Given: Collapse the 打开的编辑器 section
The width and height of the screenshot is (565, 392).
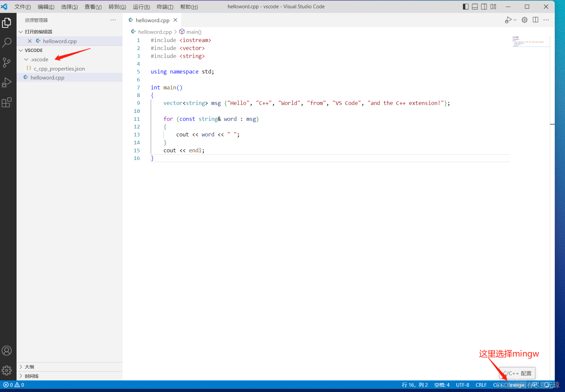Looking at the screenshot, I should point(21,31).
